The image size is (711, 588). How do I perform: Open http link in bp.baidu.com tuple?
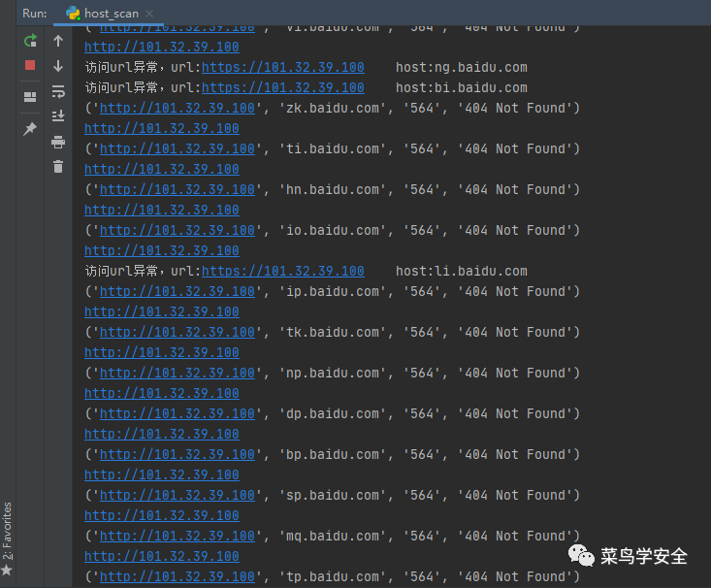(178, 455)
